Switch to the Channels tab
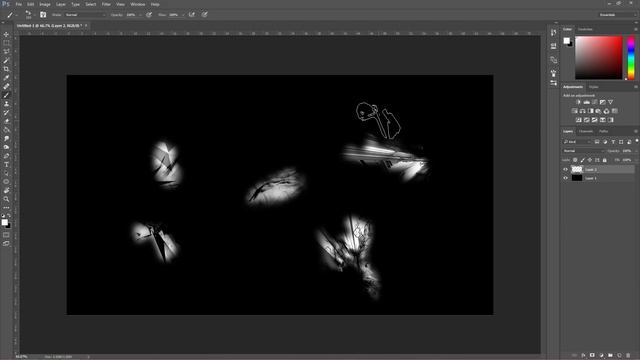This screenshot has width=640, height=360. click(x=586, y=131)
